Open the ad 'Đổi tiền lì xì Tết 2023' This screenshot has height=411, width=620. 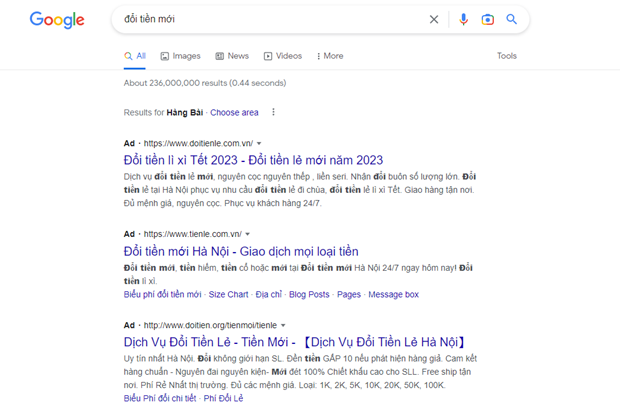[x=253, y=160]
